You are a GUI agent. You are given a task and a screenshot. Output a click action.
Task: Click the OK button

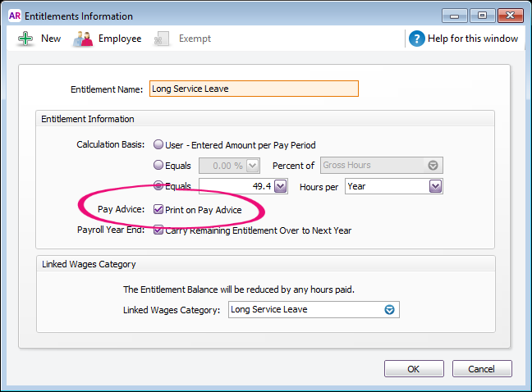coord(414,369)
